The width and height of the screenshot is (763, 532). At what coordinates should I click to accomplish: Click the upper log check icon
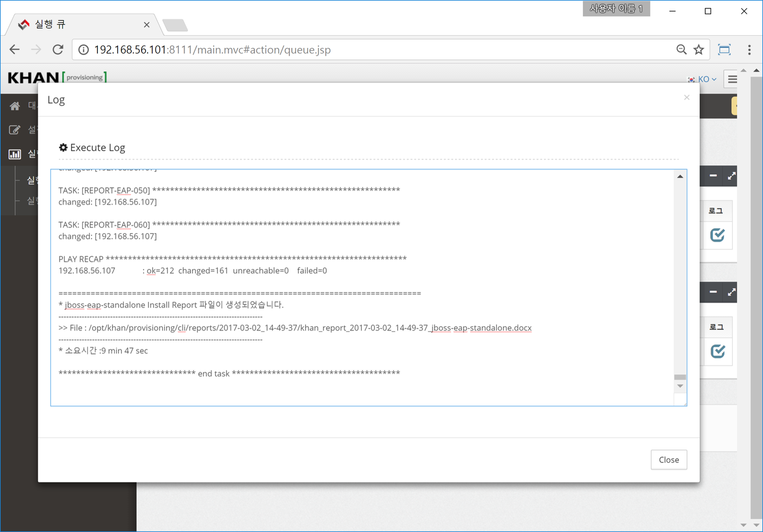[717, 235]
